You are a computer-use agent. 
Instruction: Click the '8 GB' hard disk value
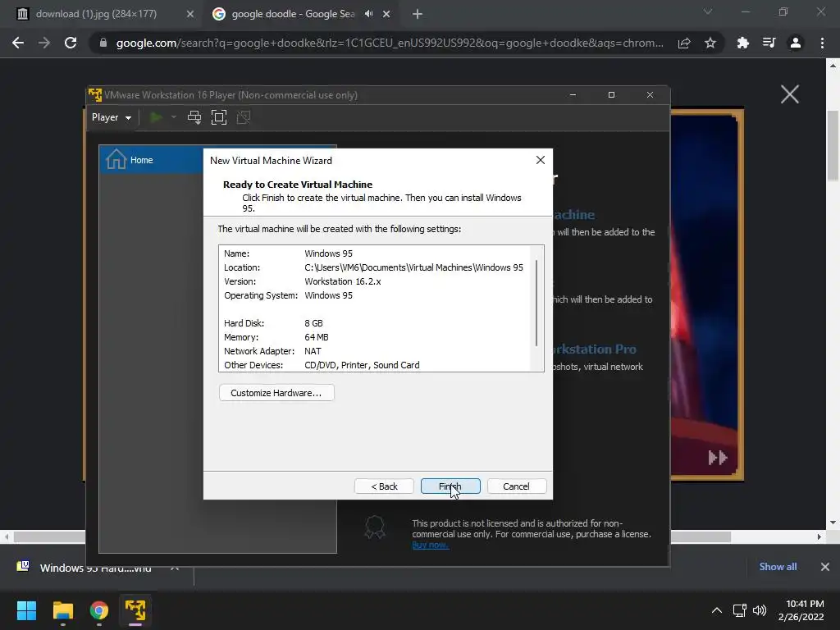pyautogui.click(x=313, y=323)
